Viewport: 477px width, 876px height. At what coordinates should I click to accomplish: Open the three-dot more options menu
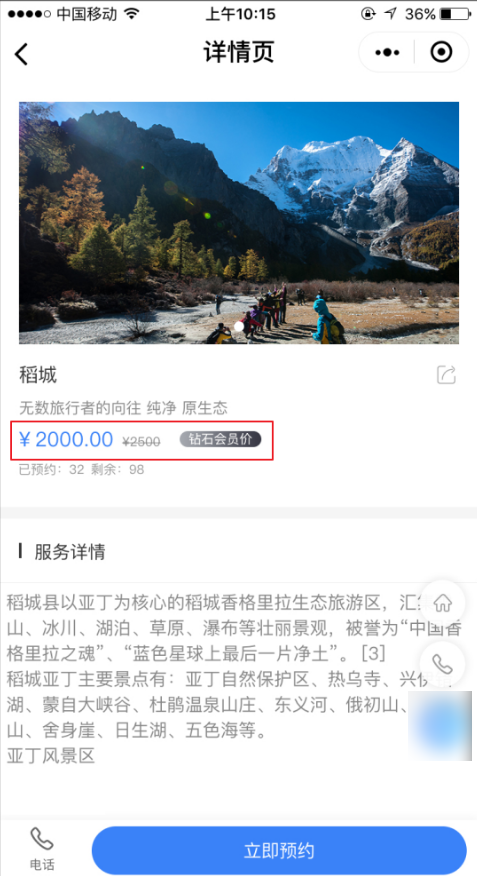tap(387, 53)
